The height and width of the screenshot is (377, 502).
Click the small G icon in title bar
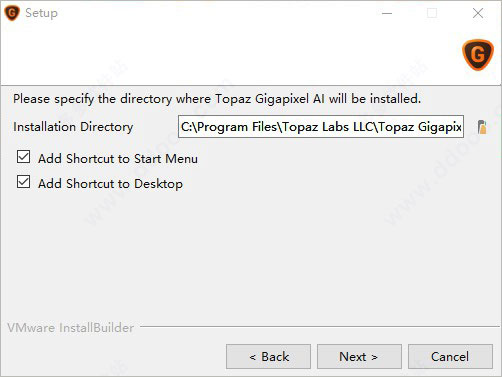(x=12, y=13)
